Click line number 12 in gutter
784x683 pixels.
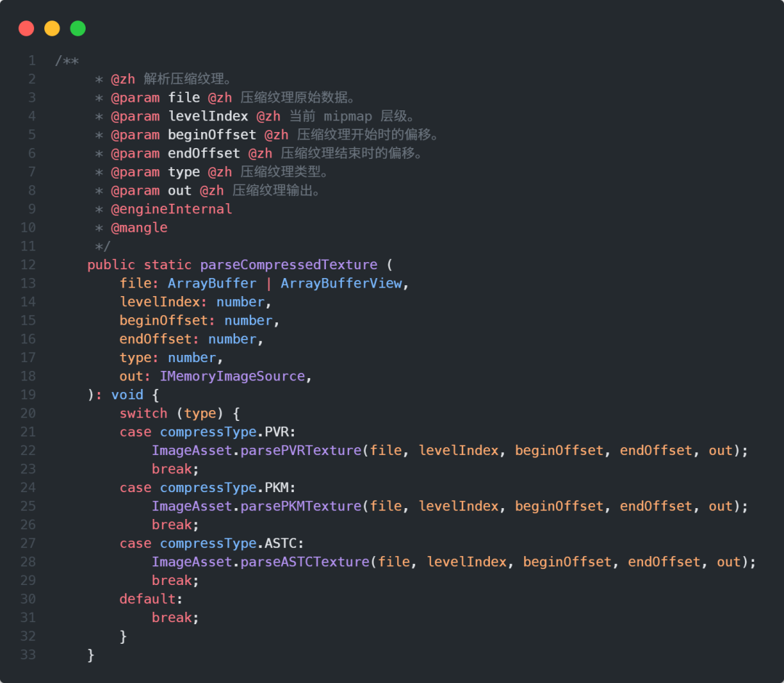pyautogui.click(x=28, y=264)
